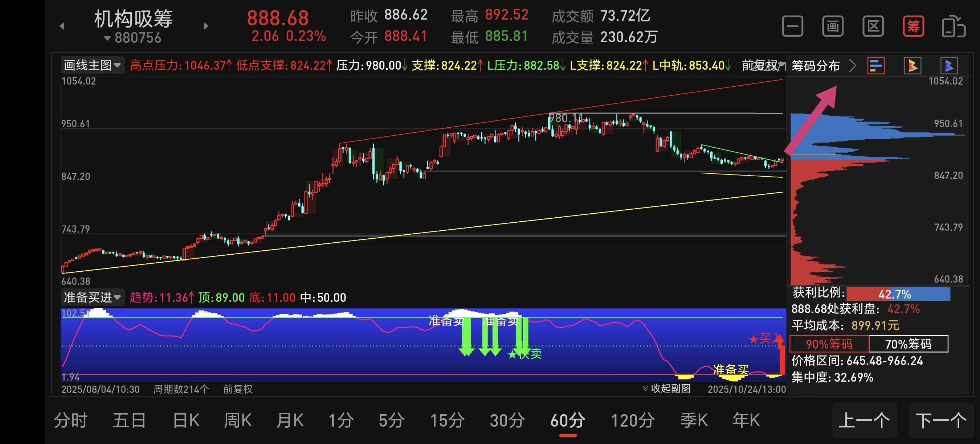
Task: Click the rotate screen orientation icon
Action: [x=954, y=26]
